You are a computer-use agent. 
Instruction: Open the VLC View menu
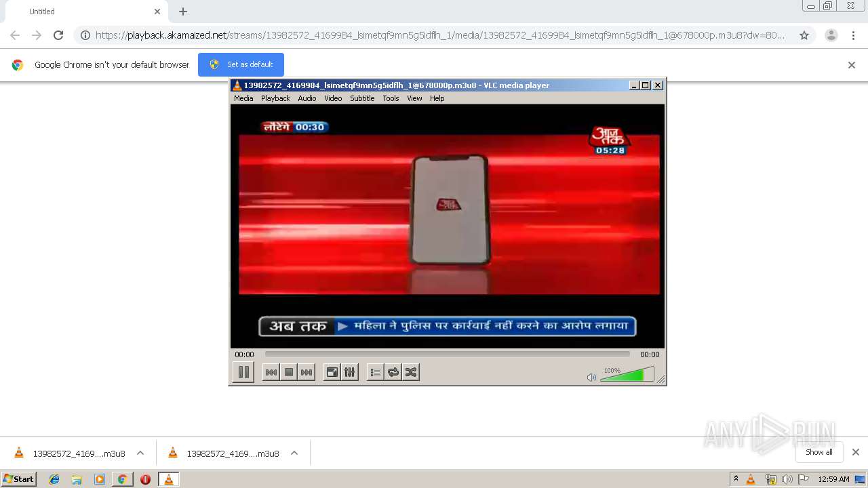click(x=414, y=98)
